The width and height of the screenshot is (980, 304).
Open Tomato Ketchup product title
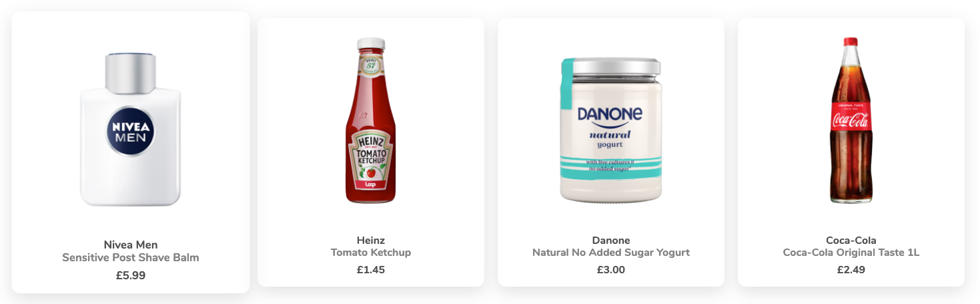coord(371,253)
